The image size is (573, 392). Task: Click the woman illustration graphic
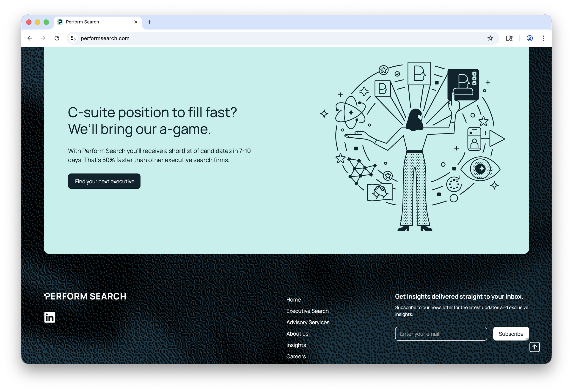pos(412,146)
